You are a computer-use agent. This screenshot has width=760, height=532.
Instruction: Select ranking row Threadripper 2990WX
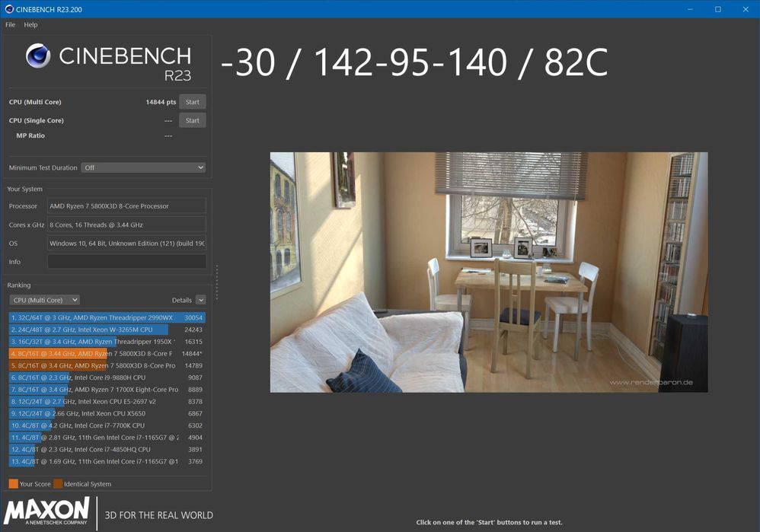107,318
